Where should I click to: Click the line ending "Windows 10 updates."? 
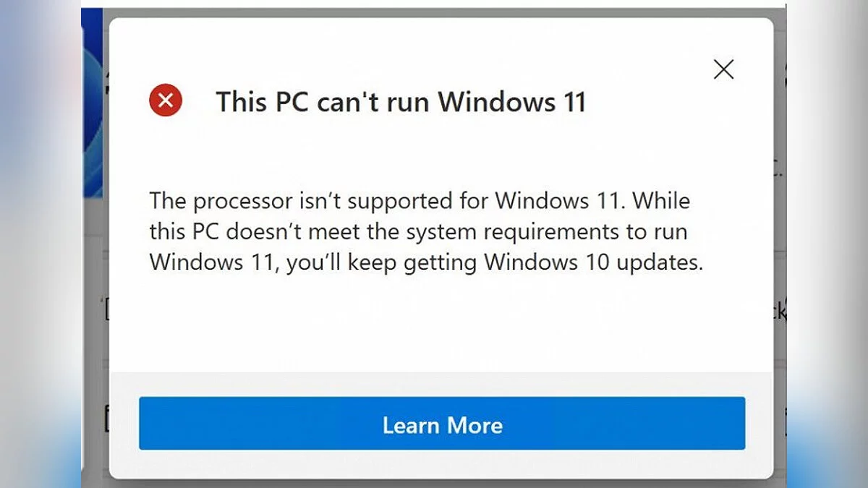click(426, 262)
